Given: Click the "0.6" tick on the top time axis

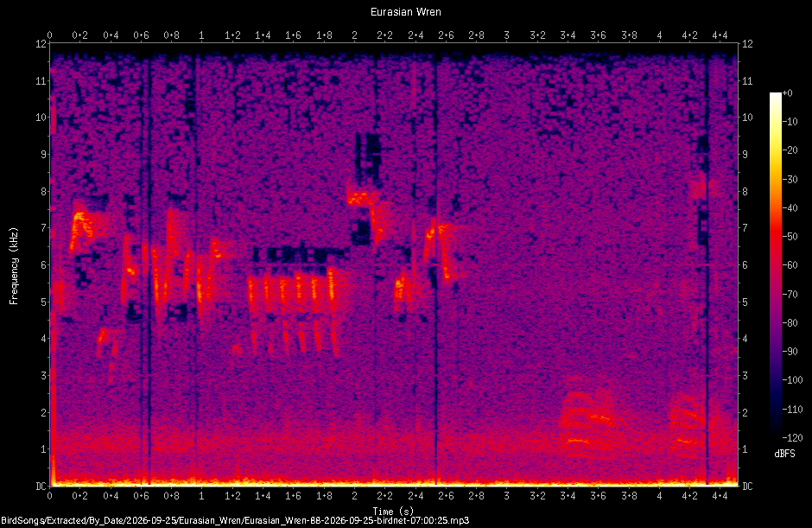Looking at the screenshot, I should 141,35.
